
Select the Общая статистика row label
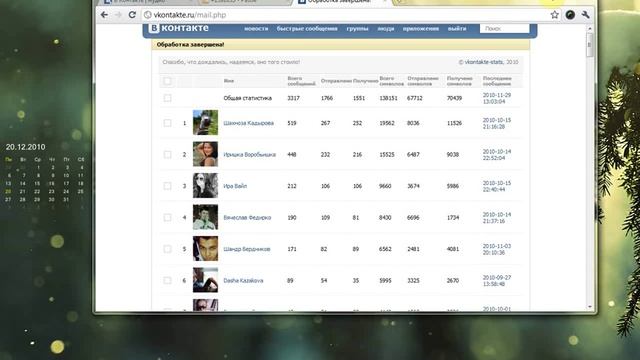(247, 98)
